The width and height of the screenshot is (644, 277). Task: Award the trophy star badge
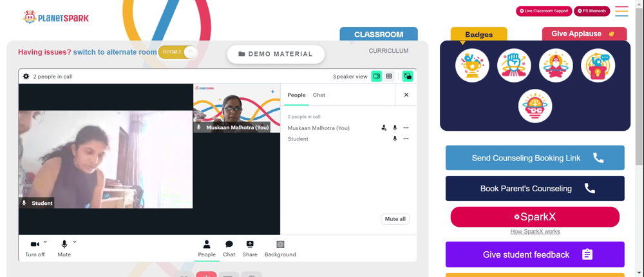472,65
